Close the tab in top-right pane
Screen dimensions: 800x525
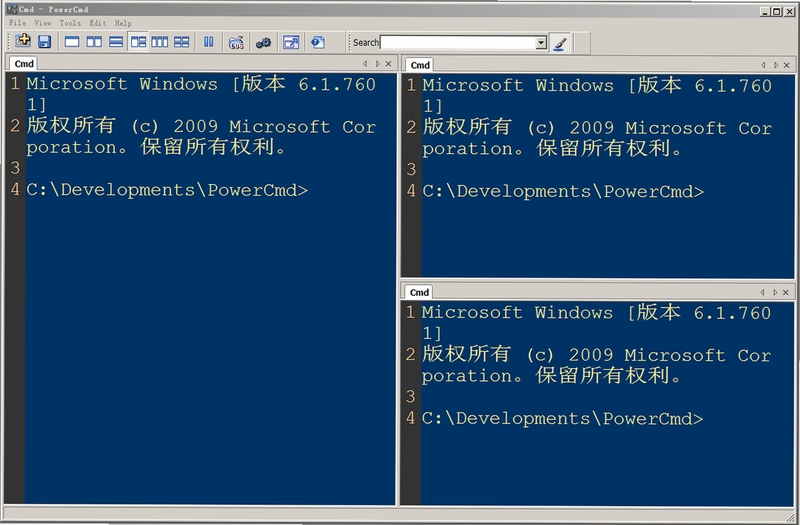tap(787, 65)
